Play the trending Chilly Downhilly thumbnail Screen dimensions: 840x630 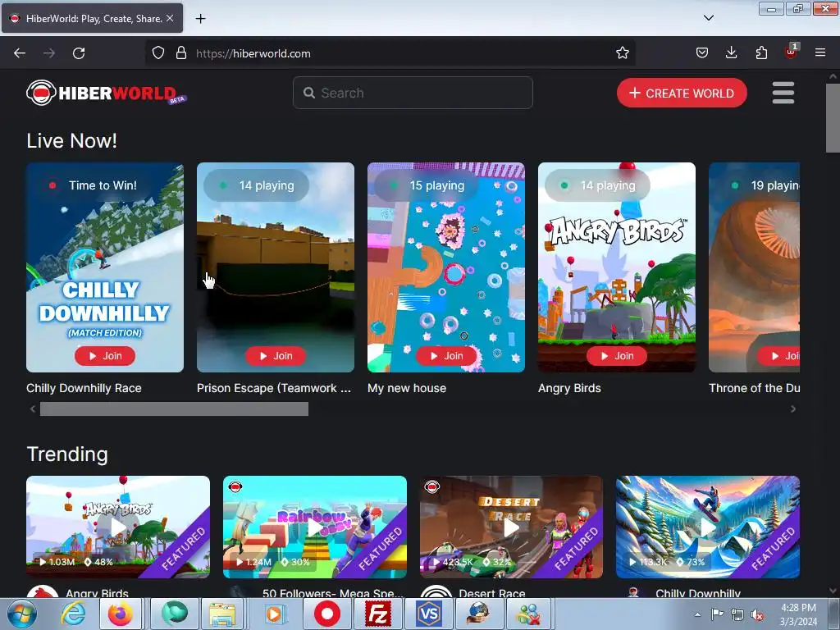tap(708, 527)
